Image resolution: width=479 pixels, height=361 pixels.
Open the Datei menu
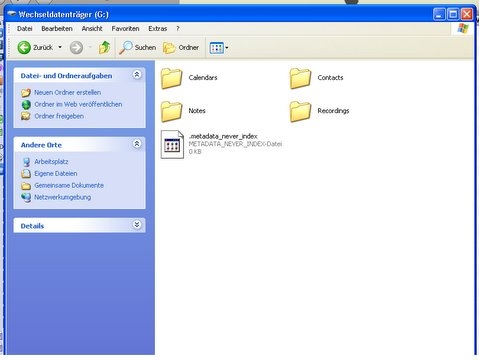25,29
